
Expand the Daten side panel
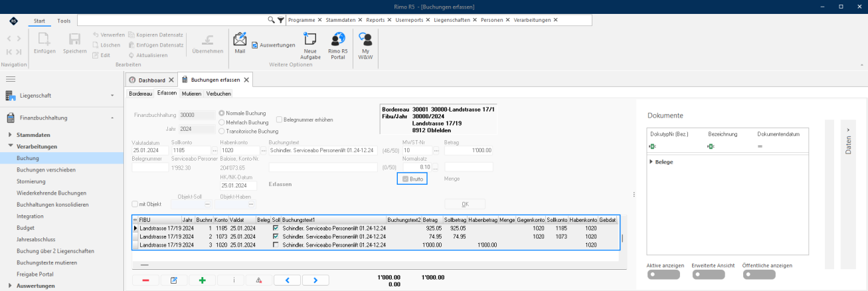click(848, 141)
